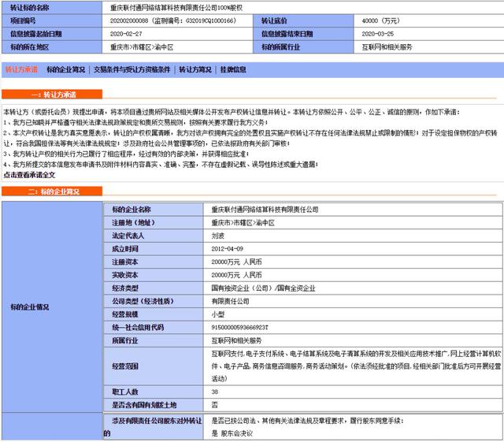Click commitment item 3 about internal decision approval
This screenshot has height=442, width=504.
click(126, 154)
